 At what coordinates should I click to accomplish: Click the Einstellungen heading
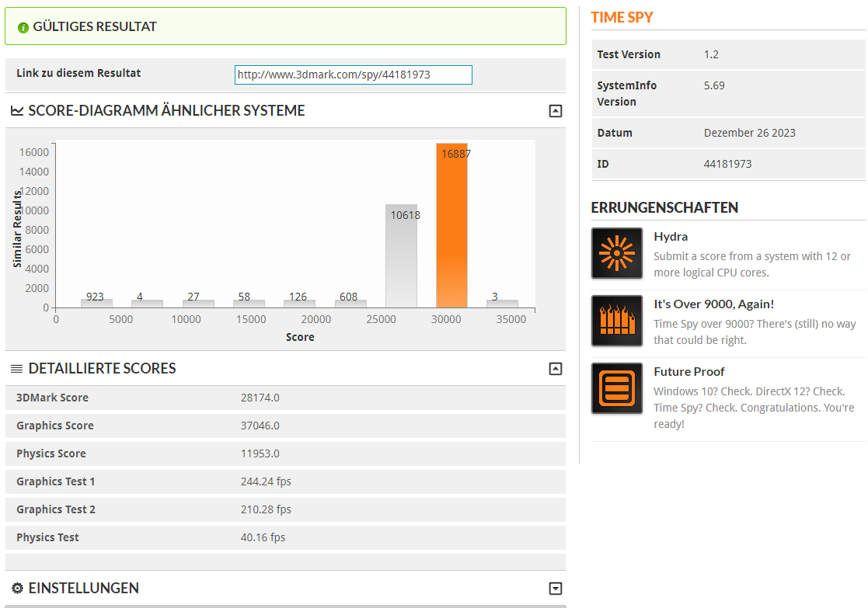coord(84,588)
